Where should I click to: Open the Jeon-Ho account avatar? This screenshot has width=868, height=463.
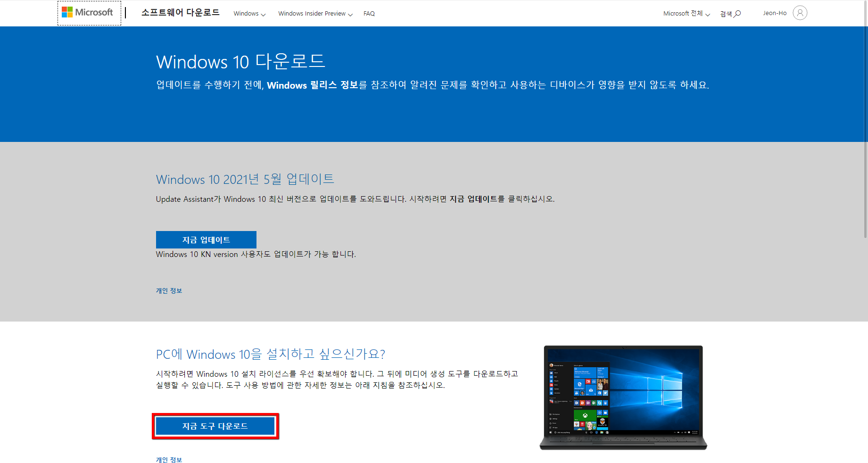(800, 13)
